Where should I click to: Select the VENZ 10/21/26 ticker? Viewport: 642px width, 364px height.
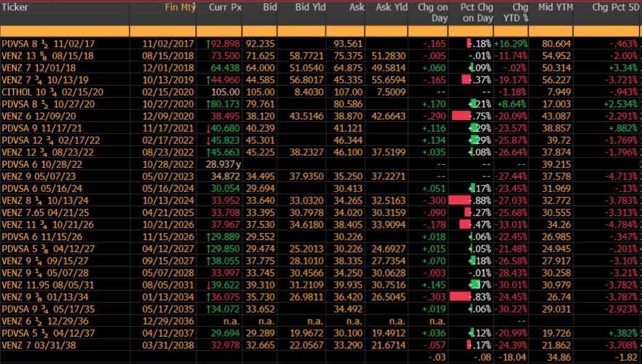click(48, 225)
